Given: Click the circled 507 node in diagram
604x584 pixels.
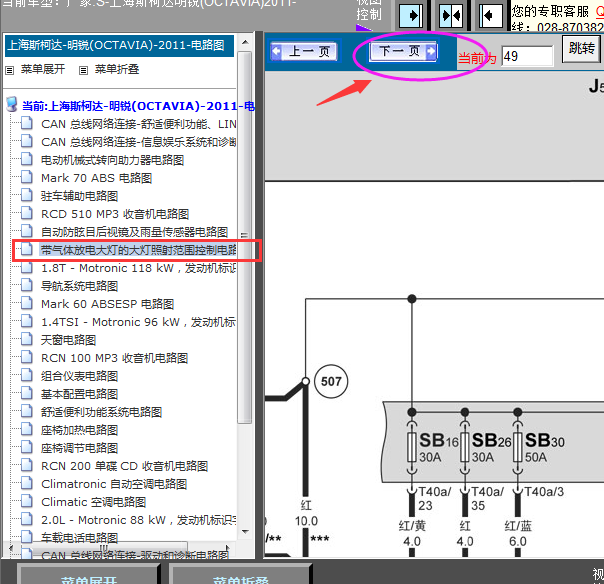Looking at the screenshot, I should (x=331, y=381).
